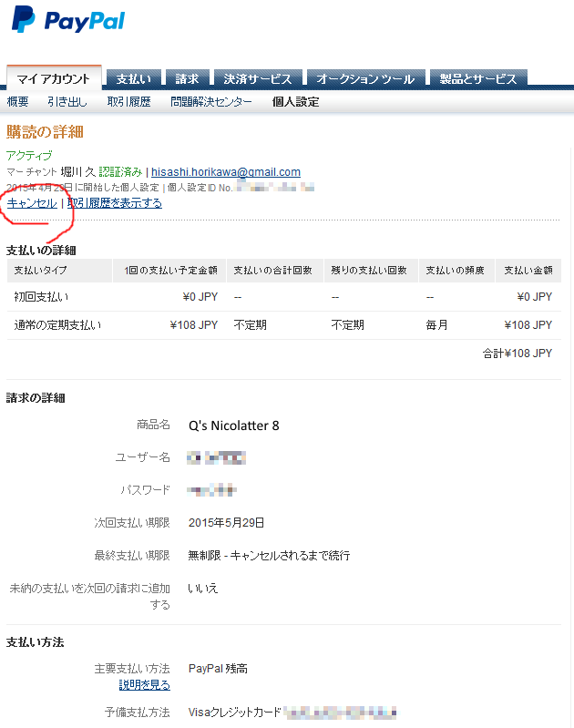
Task: Click the 残りの支払い回数 column header
Action: coord(369,271)
